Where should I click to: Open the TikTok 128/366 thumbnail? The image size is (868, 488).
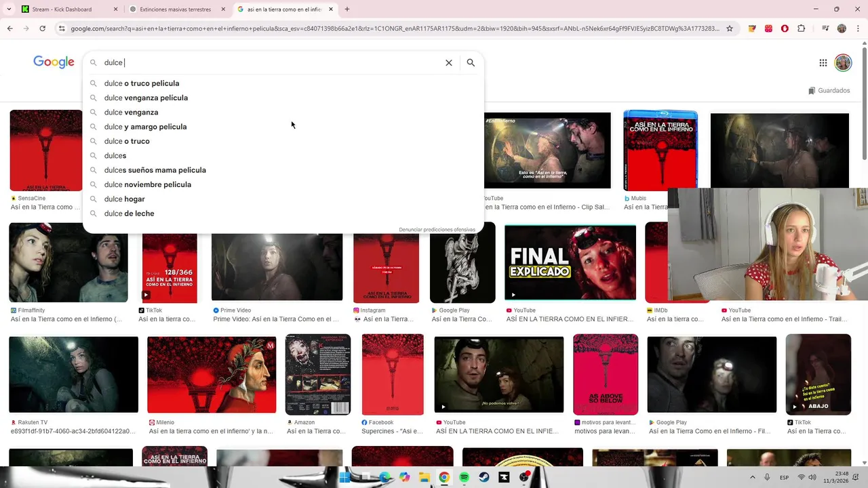click(x=170, y=268)
